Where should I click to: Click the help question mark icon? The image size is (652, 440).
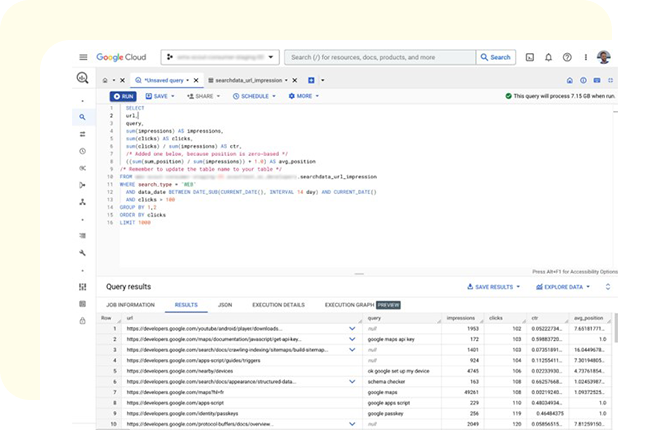pyautogui.click(x=567, y=58)
